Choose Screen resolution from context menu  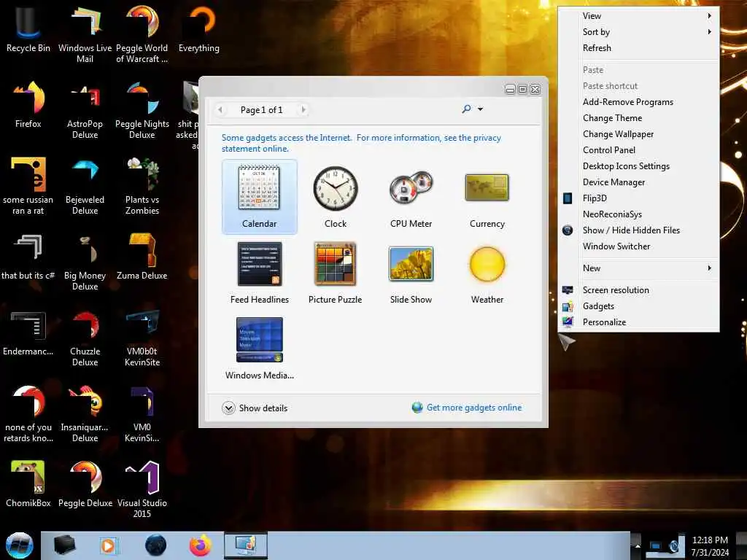coord(638,290)
